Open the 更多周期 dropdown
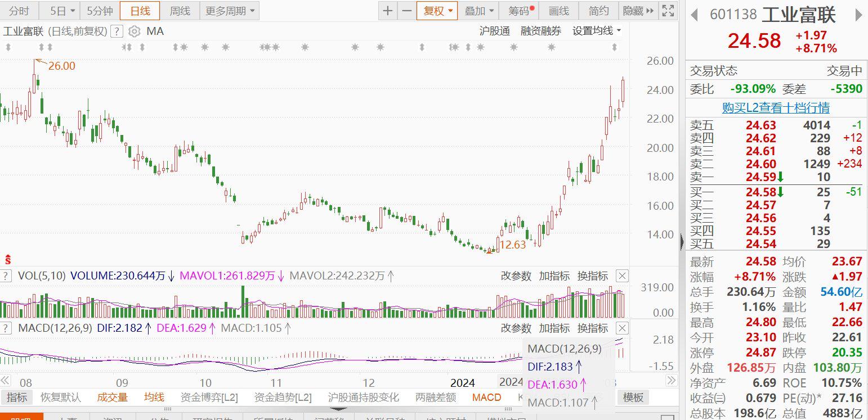Viewport: 868px width, 420px height. pyautogui.click(x=230, y=11)
